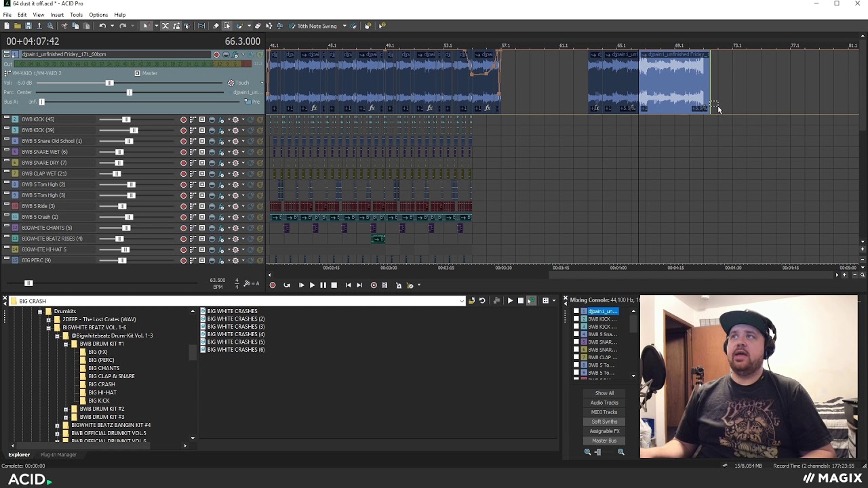Click Play From Start in transport bar

click(x=301, y=285)
